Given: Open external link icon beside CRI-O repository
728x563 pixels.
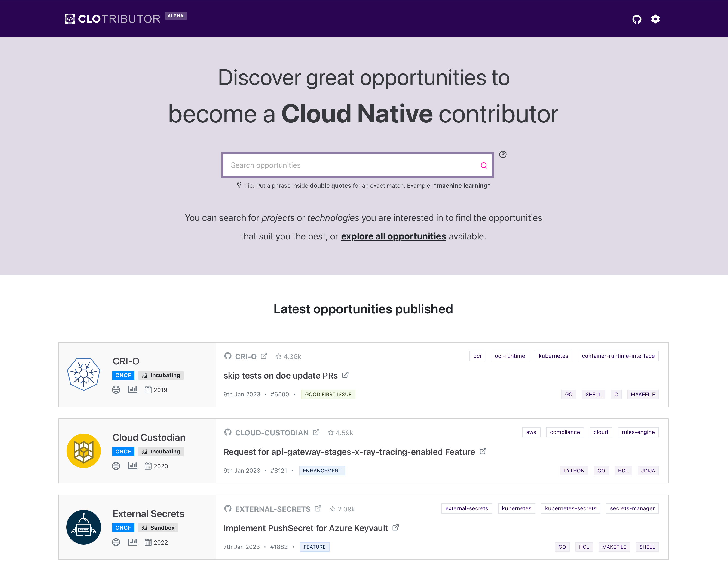Looking at the screenshot, I should [264, 356].
